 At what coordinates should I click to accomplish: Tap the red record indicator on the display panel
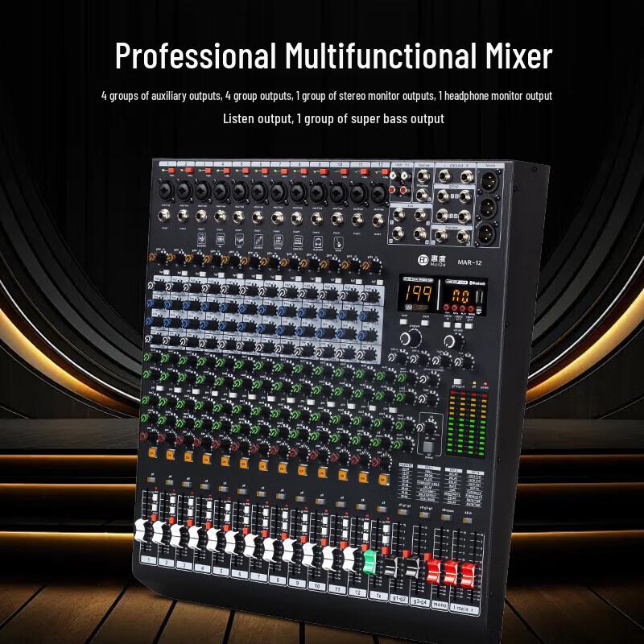[446, 307]
